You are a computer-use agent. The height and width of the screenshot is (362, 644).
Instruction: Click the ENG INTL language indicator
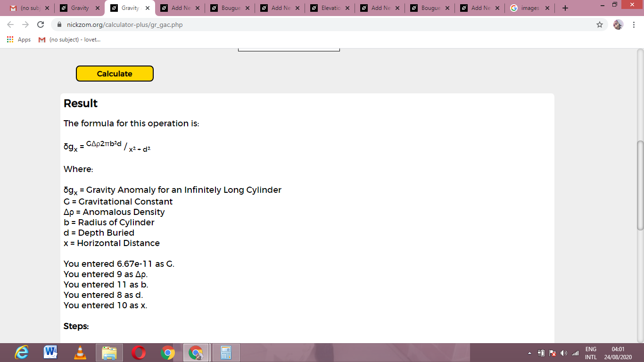591,353
